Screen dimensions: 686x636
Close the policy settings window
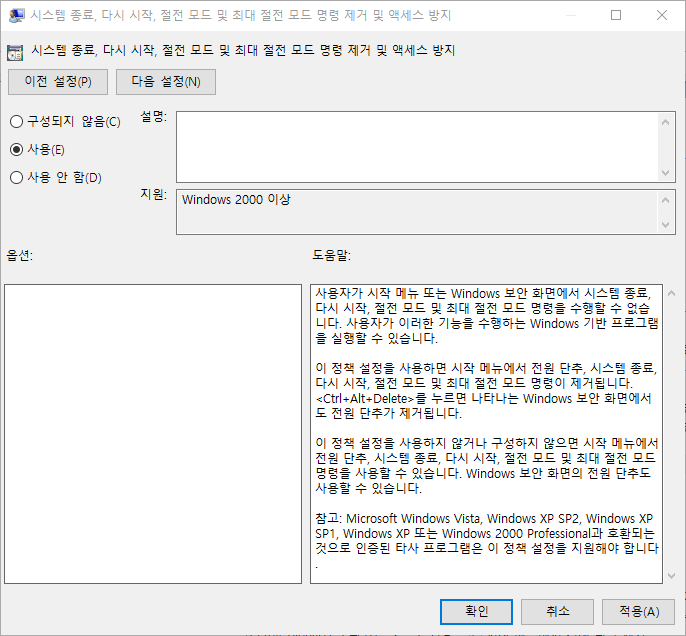(x=662, y=15)
